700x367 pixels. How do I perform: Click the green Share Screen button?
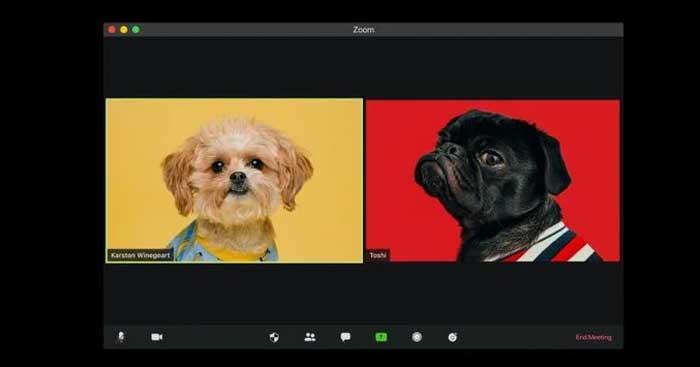[x=381, y=337]
